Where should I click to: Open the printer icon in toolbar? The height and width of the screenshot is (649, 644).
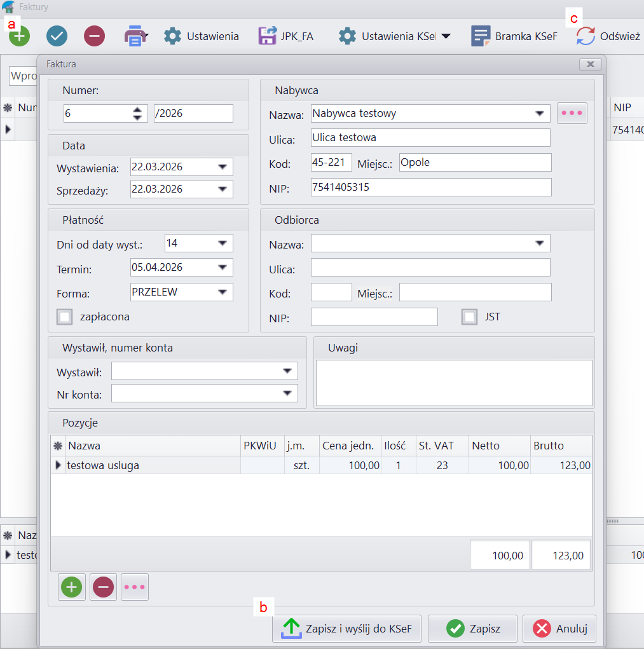pyautogui.click(x=134, y=36)
